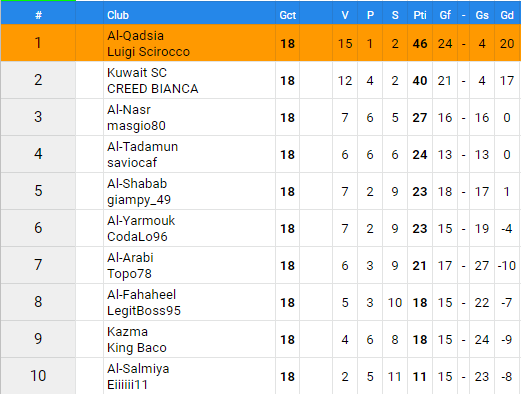The width and height of the screenshot is (521, 394).
Task: Select the Al-Qadsia club name
Action: pyautogui.click(x=135, y=36)
